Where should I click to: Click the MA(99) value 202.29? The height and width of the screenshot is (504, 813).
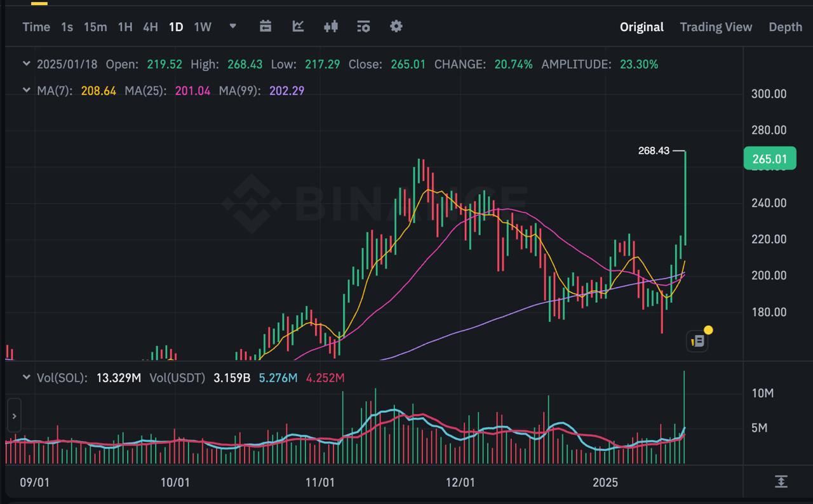[286, 91]
